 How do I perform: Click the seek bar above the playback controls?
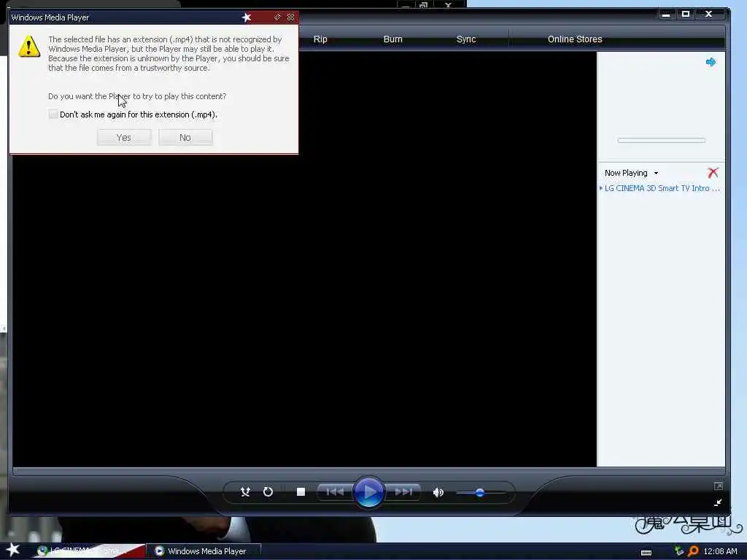(368, 471)
